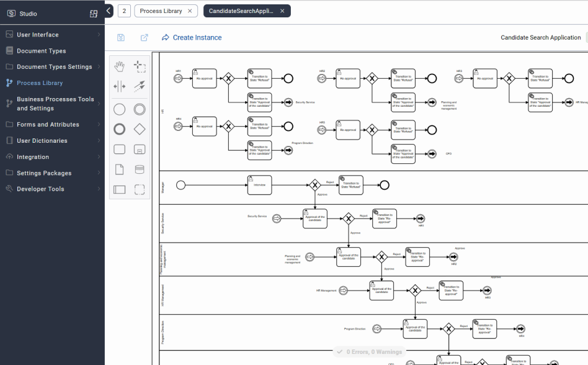Click the Developer Tools wrench icon
588x365 pixels.
[x=10, y=189]
